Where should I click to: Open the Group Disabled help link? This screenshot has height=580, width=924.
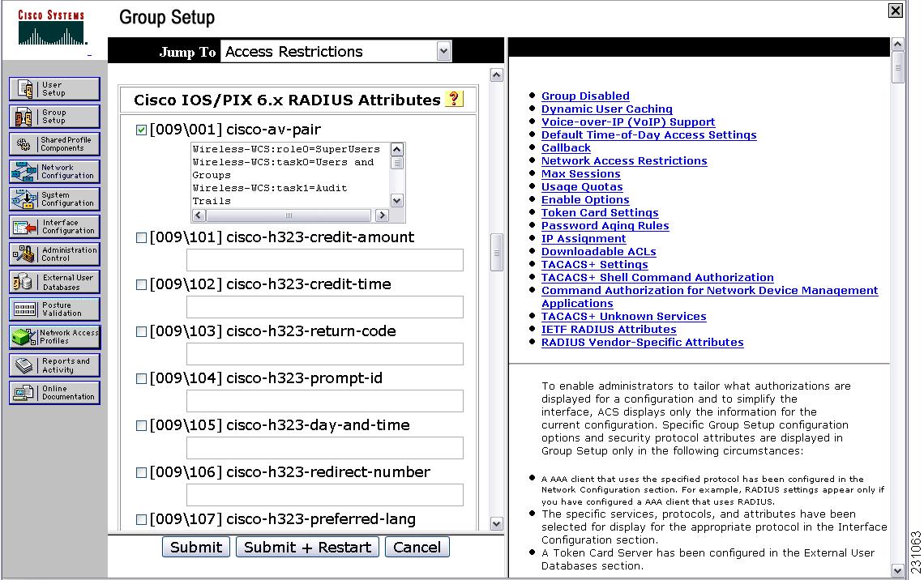pyautogui.click(x=585, y=96)
